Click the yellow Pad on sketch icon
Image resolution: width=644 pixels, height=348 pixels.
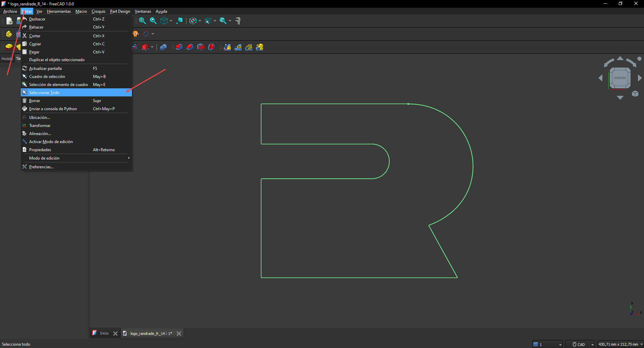coord(9,47)
